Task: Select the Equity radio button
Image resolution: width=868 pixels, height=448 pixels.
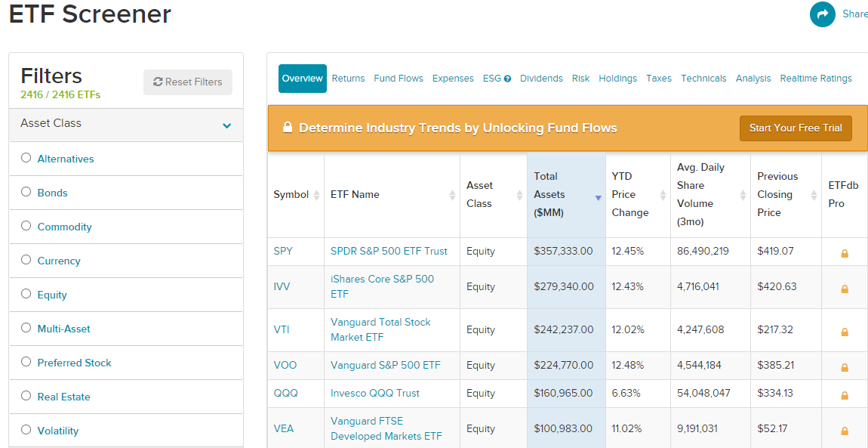Action: [26, 293]
